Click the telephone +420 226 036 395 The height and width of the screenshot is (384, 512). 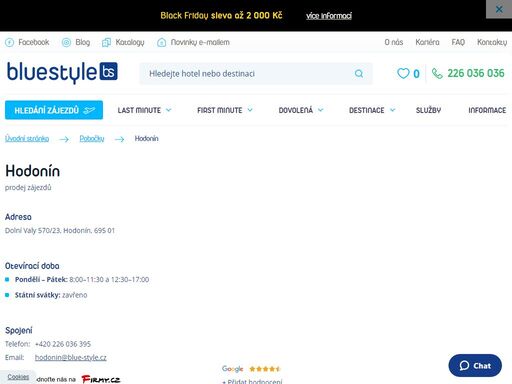(x=63, y=344)
